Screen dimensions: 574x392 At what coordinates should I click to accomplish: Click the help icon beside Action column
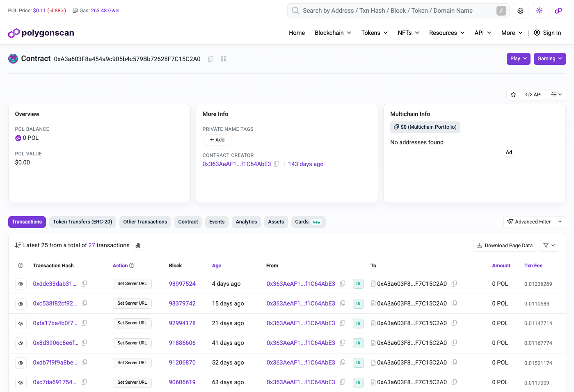pyautogui.click(x=132, y=266)
